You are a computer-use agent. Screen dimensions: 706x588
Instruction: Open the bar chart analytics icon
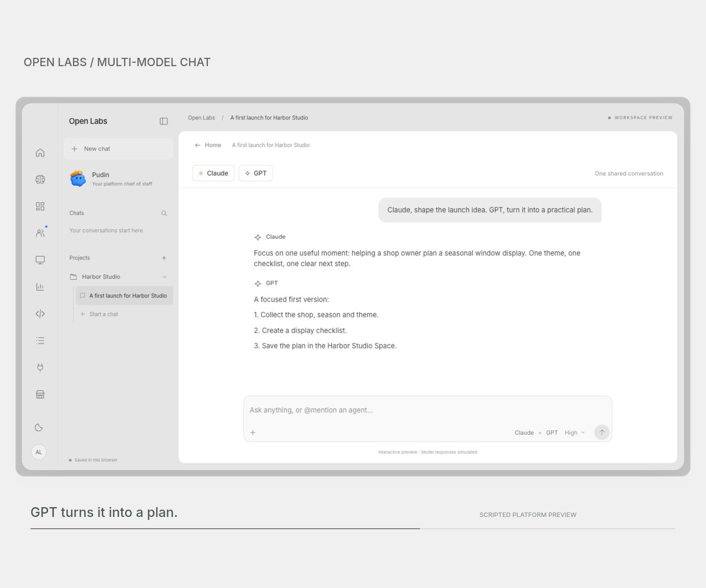40,287
